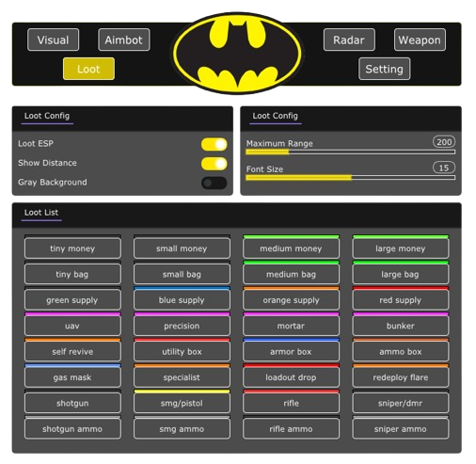The image size is (476, 464).
Task: Click the yellow color bar above smg/pistol
Action: tap(182, 392)
